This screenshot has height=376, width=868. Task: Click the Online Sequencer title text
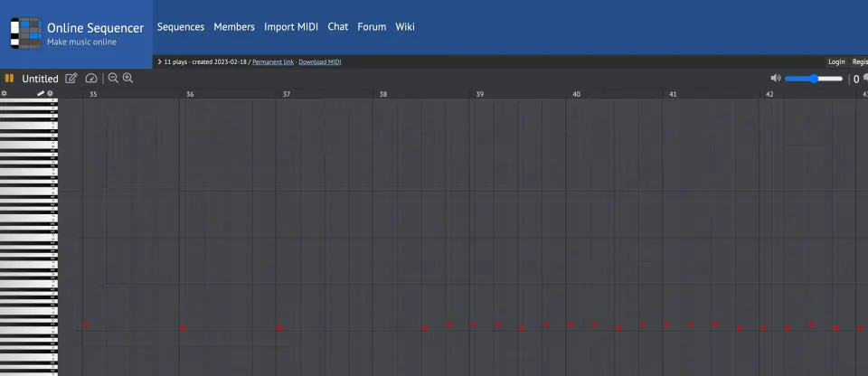click(x=95, y=28)
